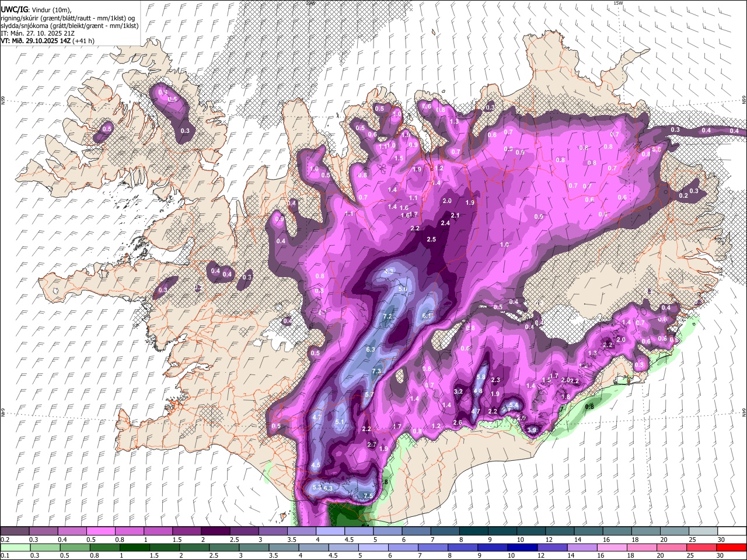Click the 2.3 precipitation value on the map
Screen dimensions: 747x560
pyautogui.click(x=496, y=380)
